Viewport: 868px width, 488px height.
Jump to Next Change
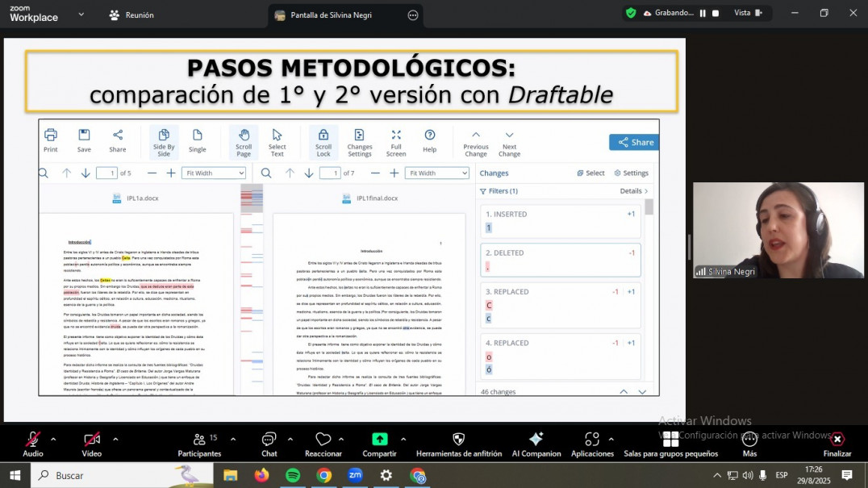point(509,144)
